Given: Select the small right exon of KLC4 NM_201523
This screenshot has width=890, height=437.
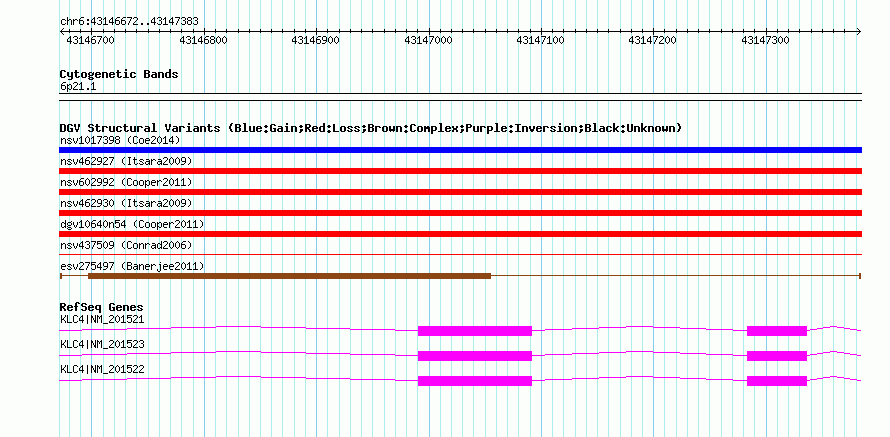Looking at the screenshot, I should coord(777,356).
